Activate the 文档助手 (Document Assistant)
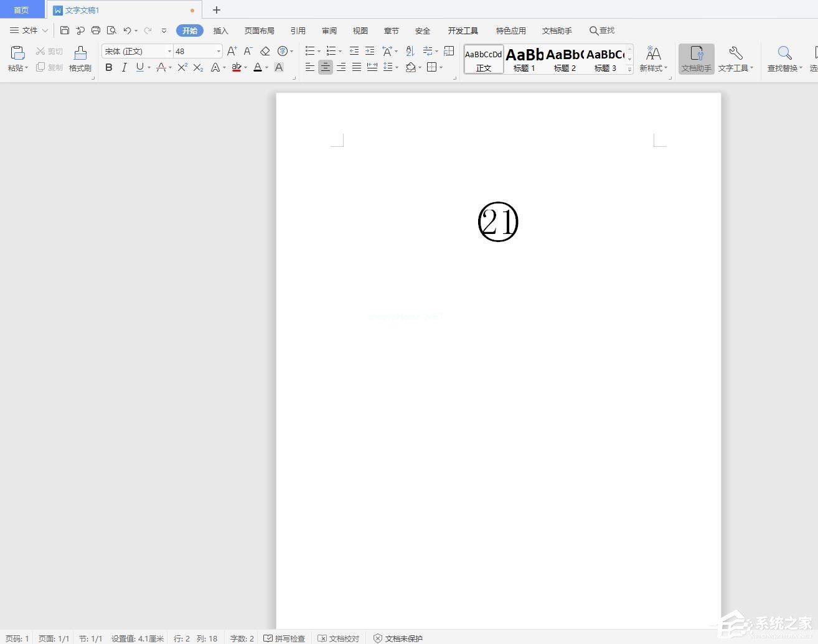This screenshot has height=644, width=818. [696, 59]
